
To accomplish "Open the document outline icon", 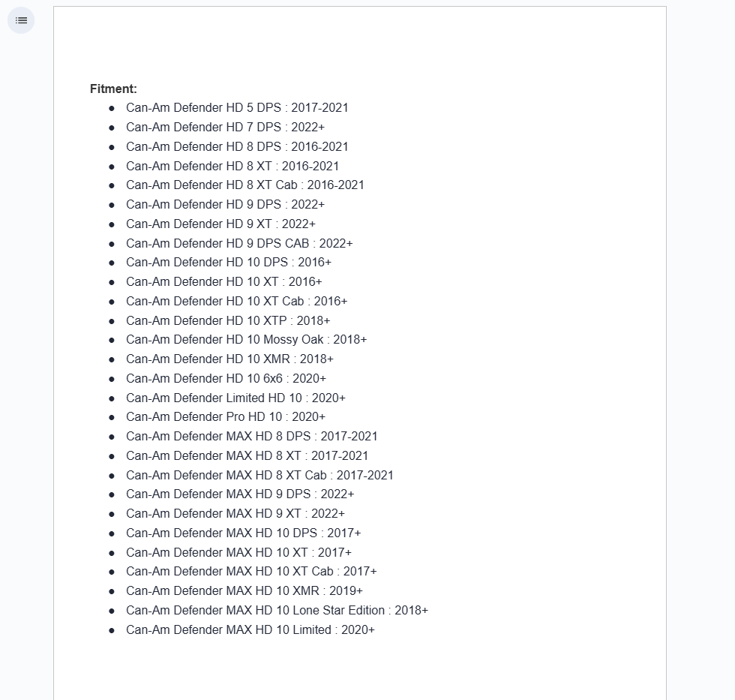I will 21,20.
